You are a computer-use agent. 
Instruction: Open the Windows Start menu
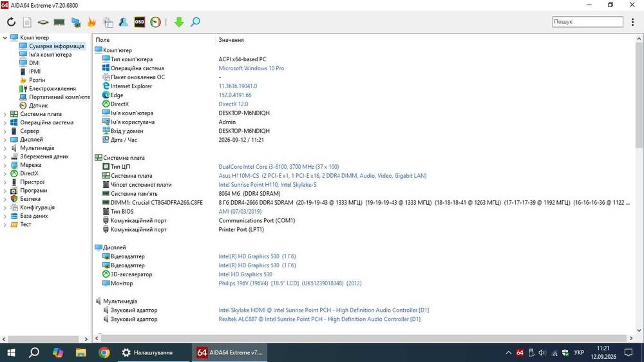click(x=11, y=352)
